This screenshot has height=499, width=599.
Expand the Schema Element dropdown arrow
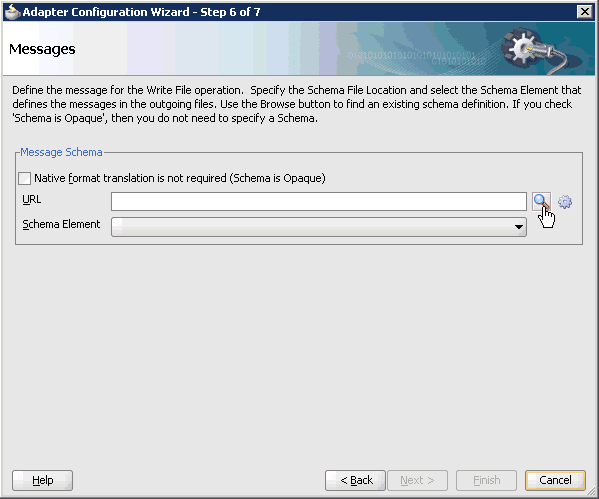point(518,227)
